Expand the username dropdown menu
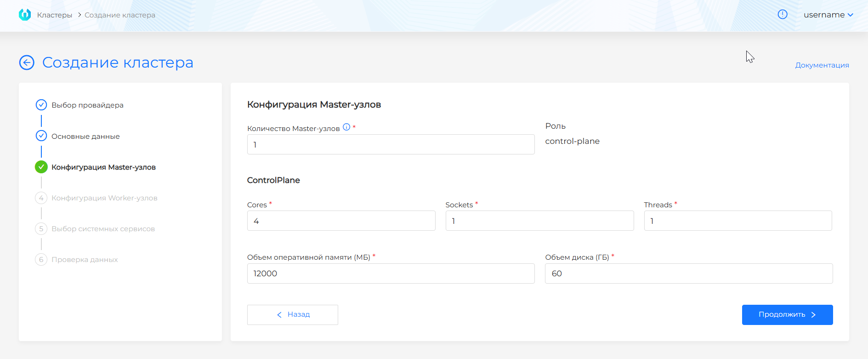This screenshot has width=868, height=359. [x=828, y=15]
